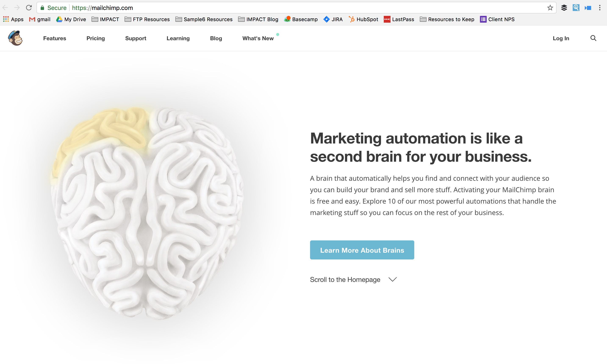
Task: Open Basecamp from the bookmarks bar
Action: [x=301, y=19]
